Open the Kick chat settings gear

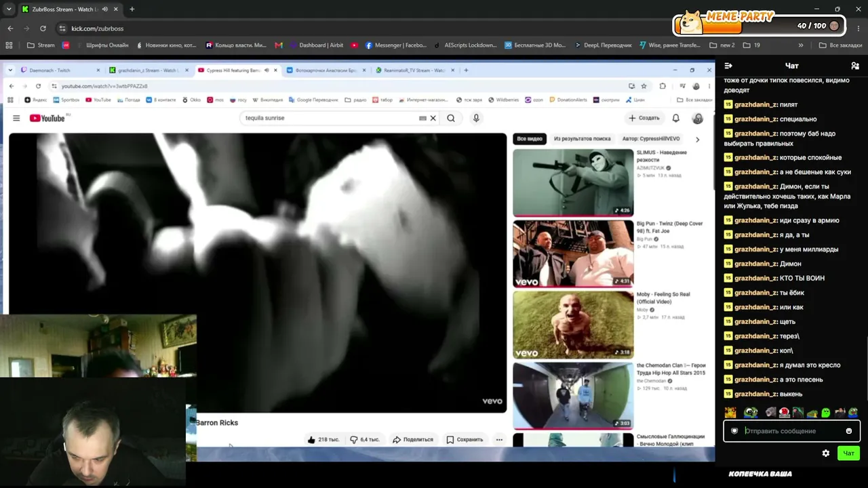(x=825, y=453)
